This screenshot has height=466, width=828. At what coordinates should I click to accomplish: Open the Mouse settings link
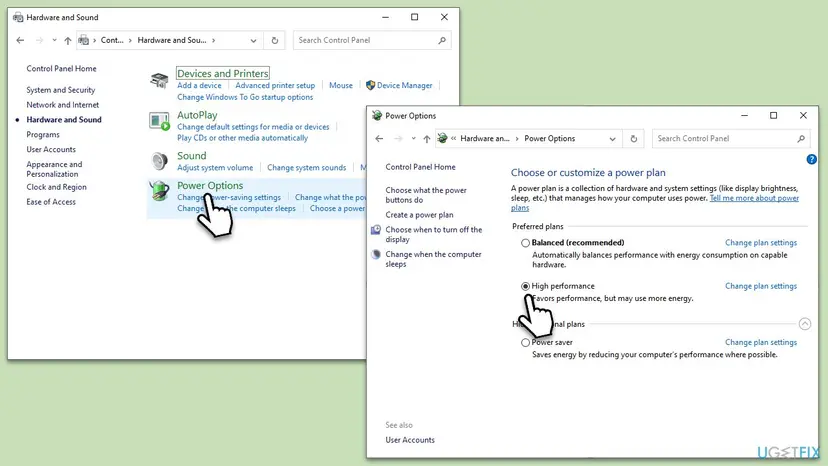[x=341, y=85]
